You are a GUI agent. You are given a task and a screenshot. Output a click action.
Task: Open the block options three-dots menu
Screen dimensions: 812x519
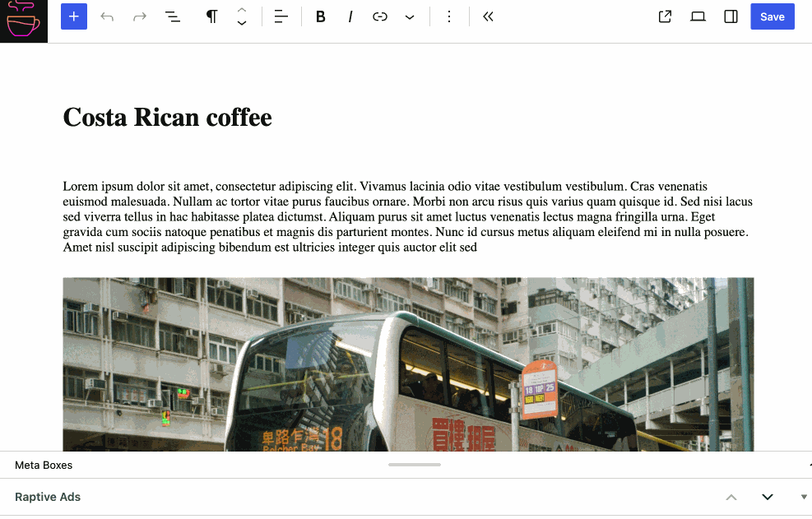tap(449, 16)
